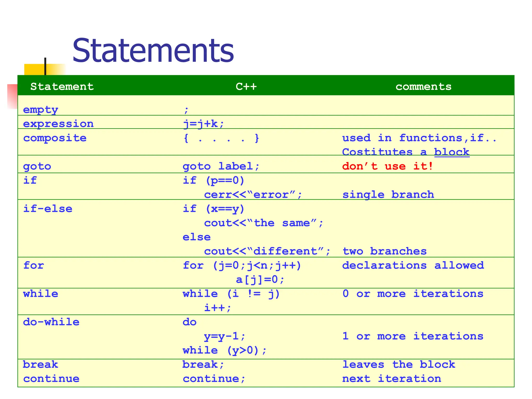Click the "Costitutes a" comment text
Screen dimensions: 532x399
pos(384,152)
